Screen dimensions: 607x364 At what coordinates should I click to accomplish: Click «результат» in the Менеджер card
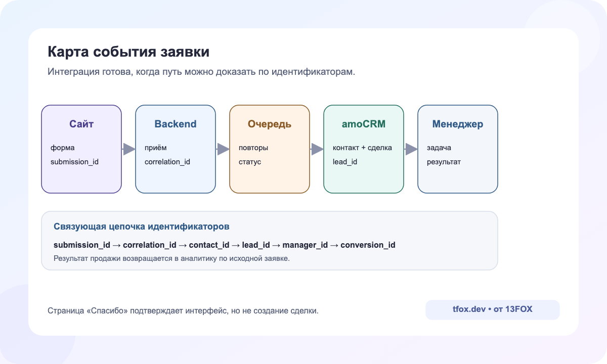[x=444, y=162]
